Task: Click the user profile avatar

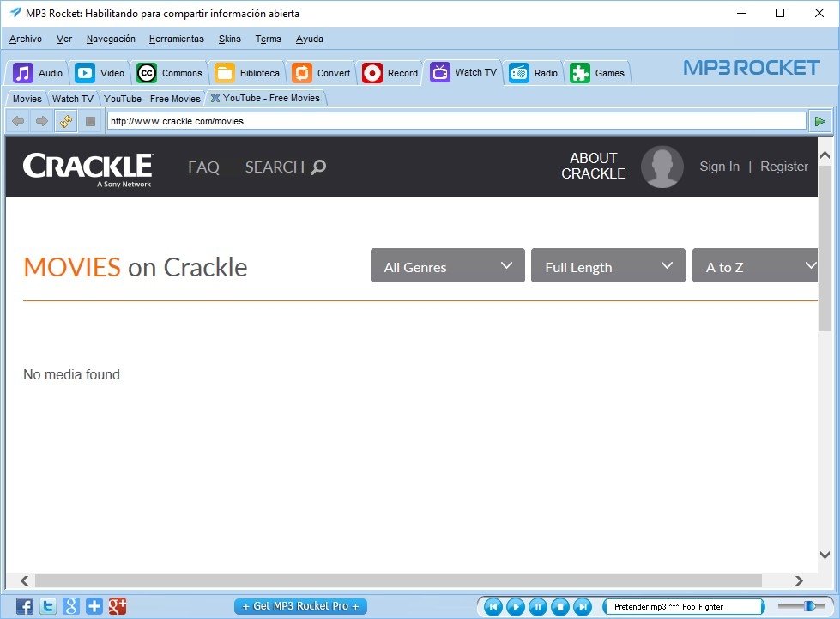Action: coord(662,167)
